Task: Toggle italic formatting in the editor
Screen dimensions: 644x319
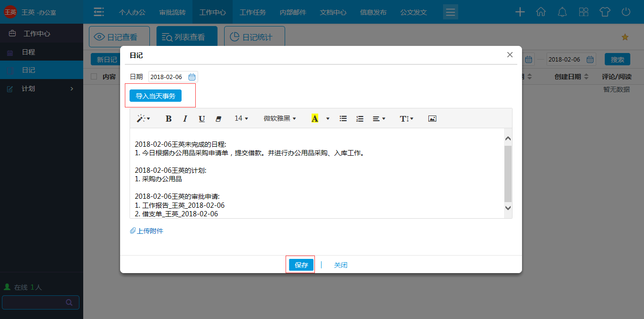Action: click(x=185, y=118)
